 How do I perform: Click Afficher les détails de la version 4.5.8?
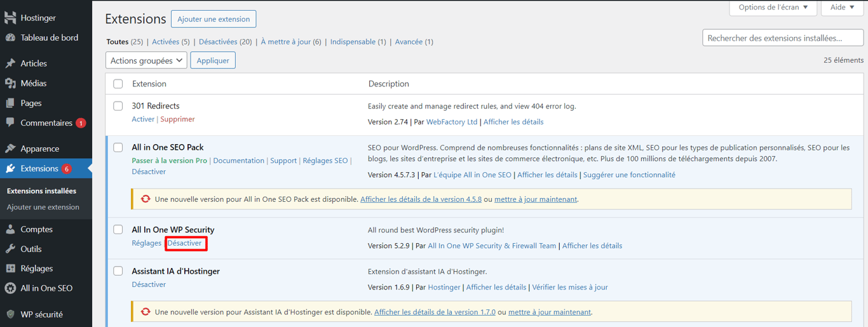pyautogui.click(x=423, y=199)
